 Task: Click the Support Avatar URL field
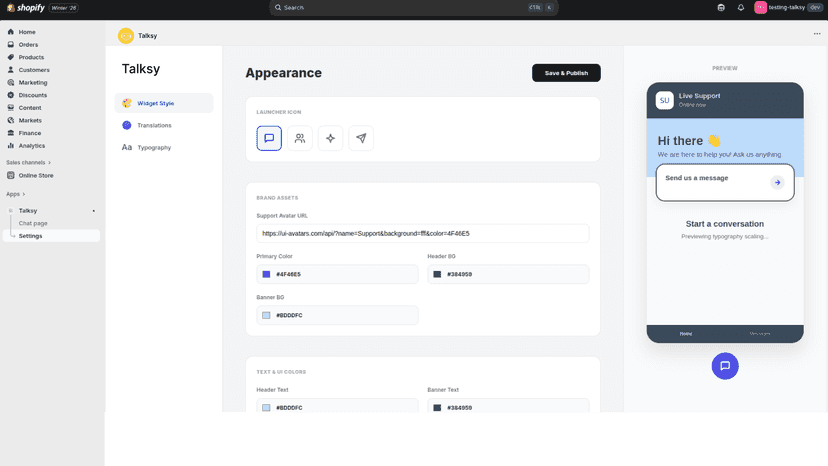click(422, 234)
